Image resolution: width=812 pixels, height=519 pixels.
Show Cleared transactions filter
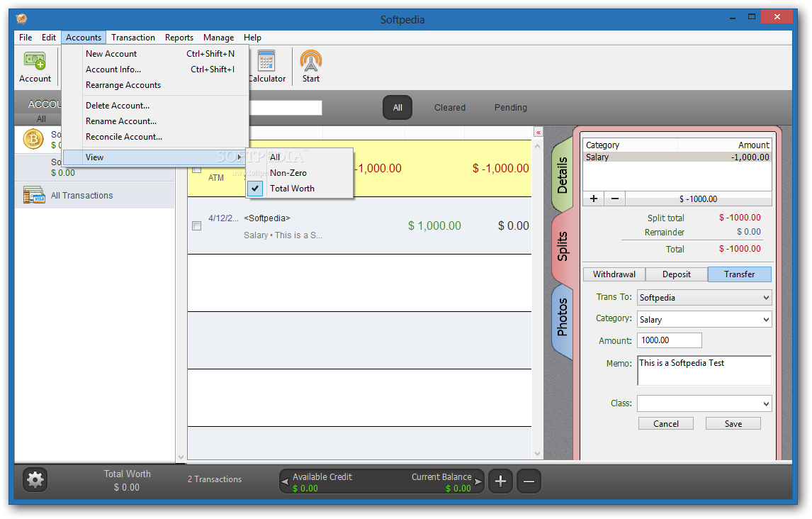coord(449,108)
